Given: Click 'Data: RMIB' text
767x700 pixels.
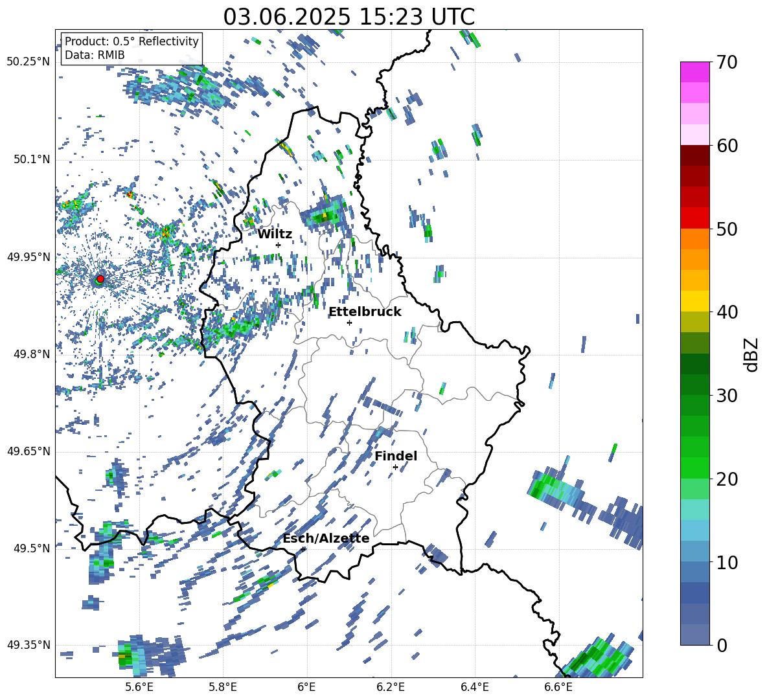Looking at the screenshot, I should [95, 55].
